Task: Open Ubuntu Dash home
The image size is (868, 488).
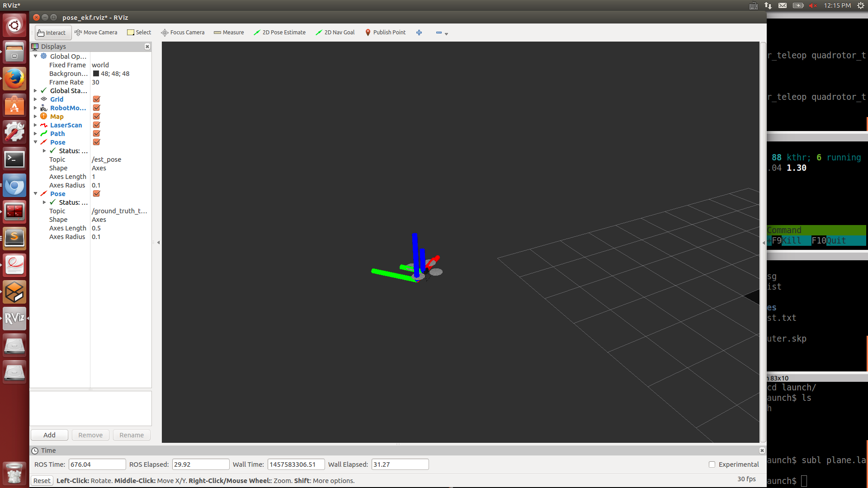Action: pos(14,26)
